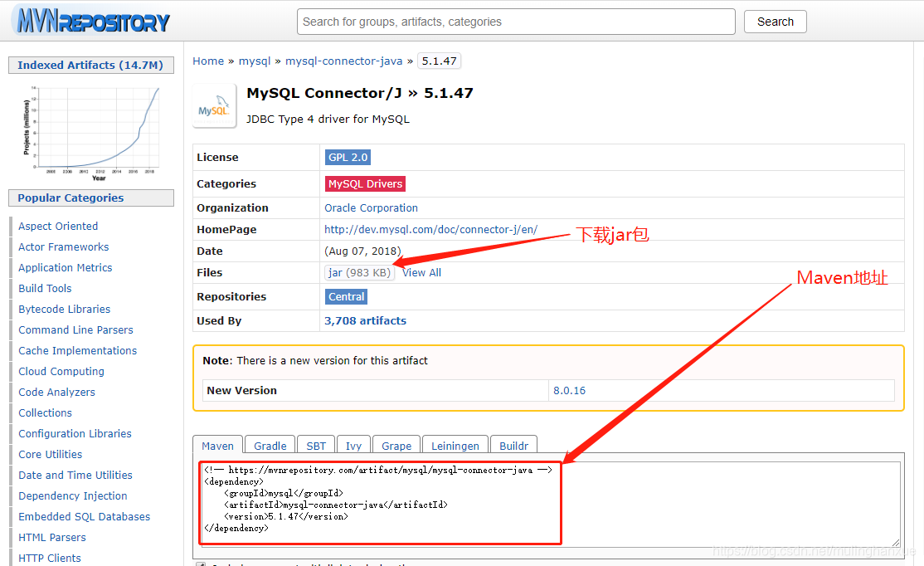This screenshot has width=924, height=566.
Task: Click the Indexed Artifacts (14.7M) header
Action: [x=90, y=65]
